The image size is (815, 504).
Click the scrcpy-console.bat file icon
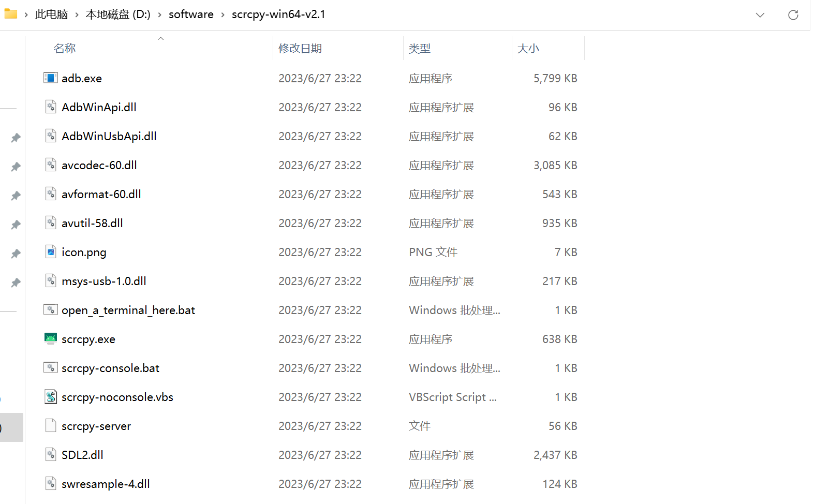click(50, 368)
